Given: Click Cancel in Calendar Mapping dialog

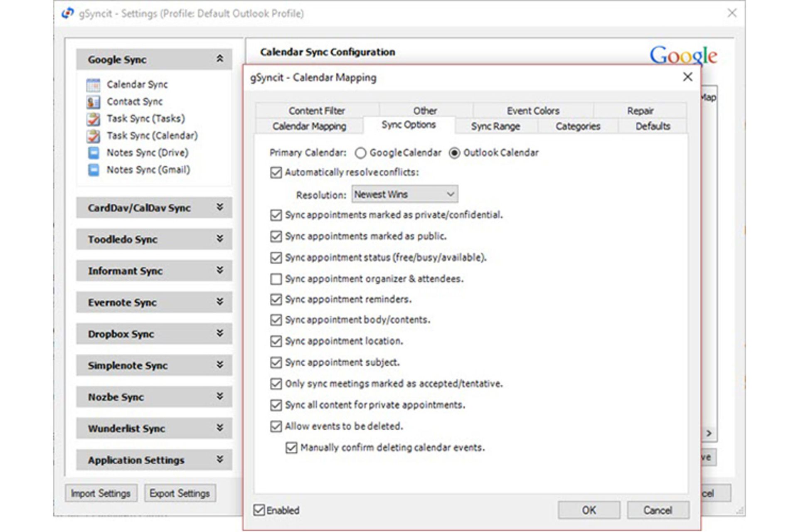Looking at the screenshot, I should (x=658, y=510).
